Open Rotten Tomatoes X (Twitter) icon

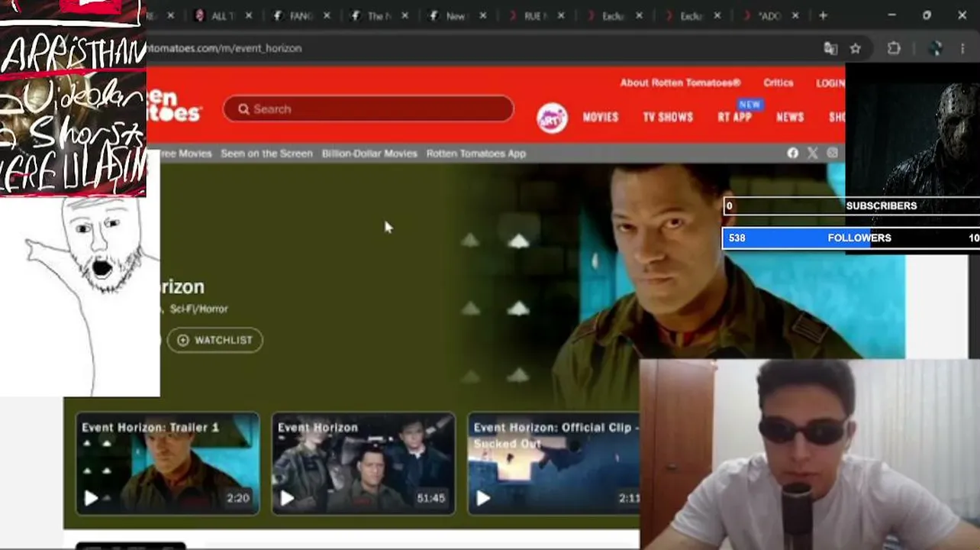[812, 154]
